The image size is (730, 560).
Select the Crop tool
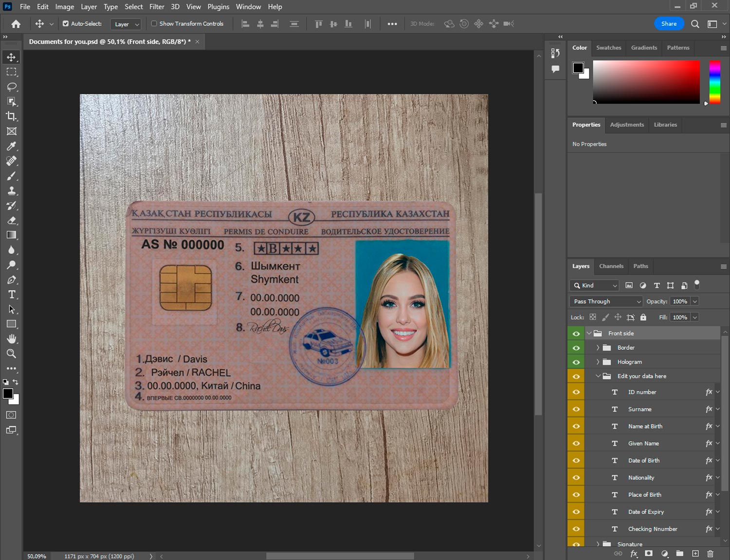pyautogui.click(x=12, y=116)
